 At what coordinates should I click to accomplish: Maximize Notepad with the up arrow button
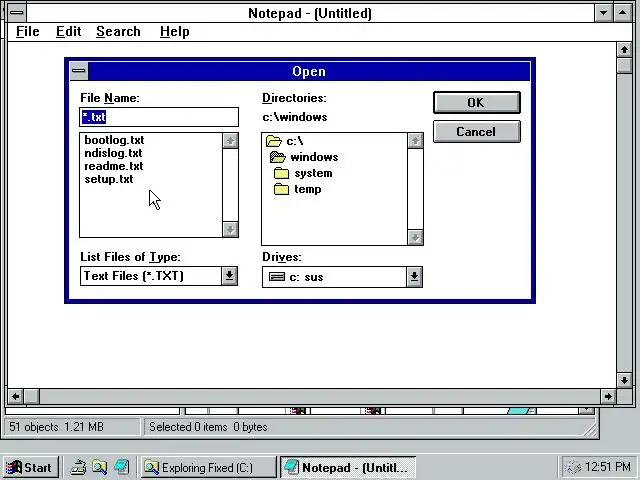(622, 13)
